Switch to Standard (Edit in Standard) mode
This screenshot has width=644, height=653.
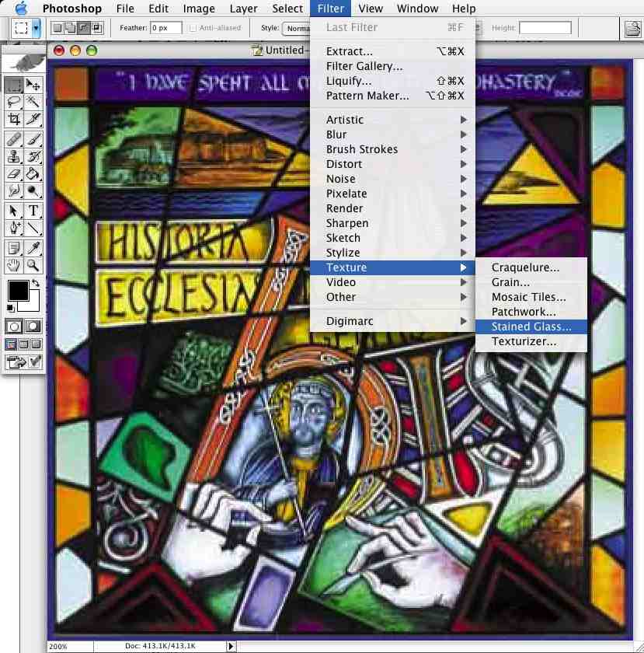click(x=14, y=326)
